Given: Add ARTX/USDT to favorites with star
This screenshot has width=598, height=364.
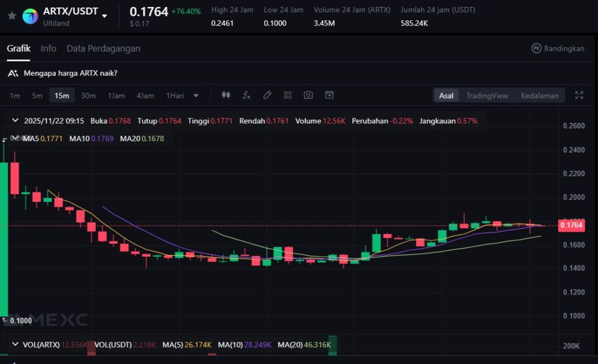Looking at the screenshot, I should 12,16.
